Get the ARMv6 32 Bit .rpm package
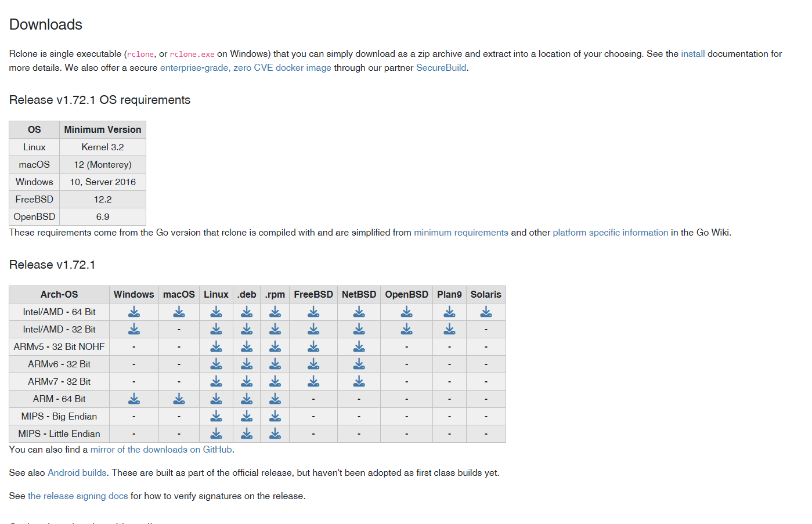Viewport: 812px width, 524px height. point(275,364)
